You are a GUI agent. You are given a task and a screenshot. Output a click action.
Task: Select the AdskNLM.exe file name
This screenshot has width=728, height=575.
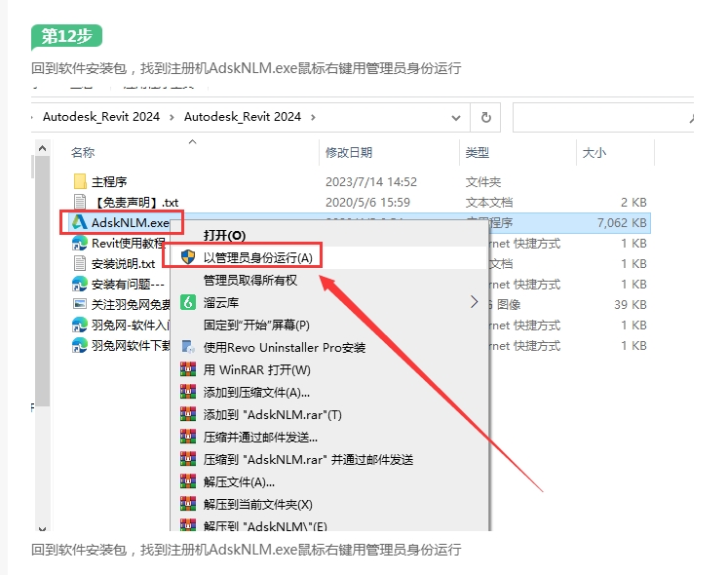[131, 223]
